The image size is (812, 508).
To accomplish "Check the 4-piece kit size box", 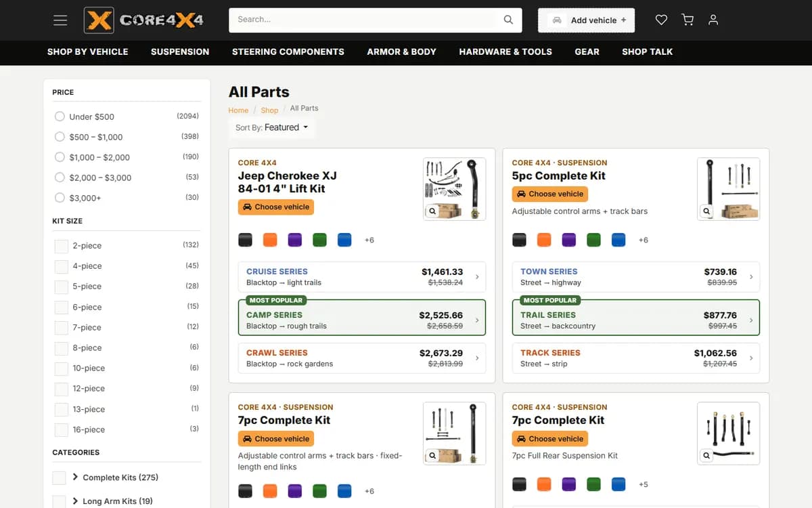I will click(x=62, y=266).
